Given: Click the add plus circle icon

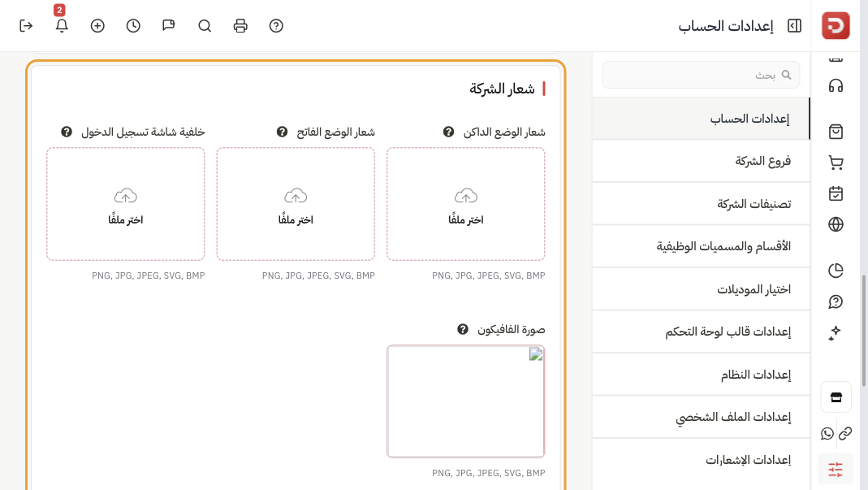Looking at the screenshot, I should 97,26.
